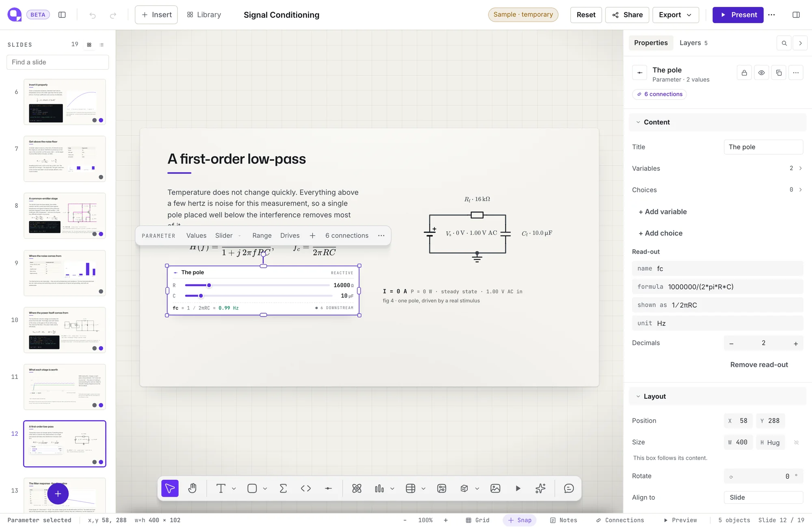Image resolution: width=812 pixels, height=527 pixels.
Task: Insert a parameter slider from the toolbar
Action: tap(328, 488)
